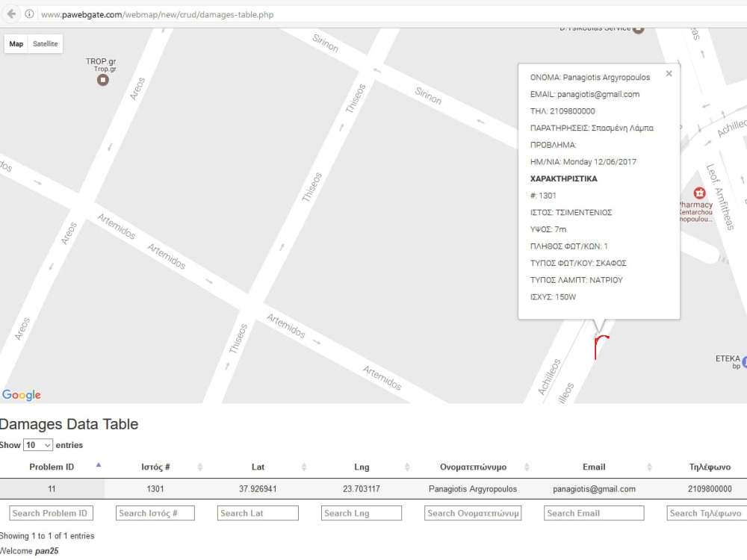Select the damage row for Problem ID 11
The image size is (747, 560).
51,489
